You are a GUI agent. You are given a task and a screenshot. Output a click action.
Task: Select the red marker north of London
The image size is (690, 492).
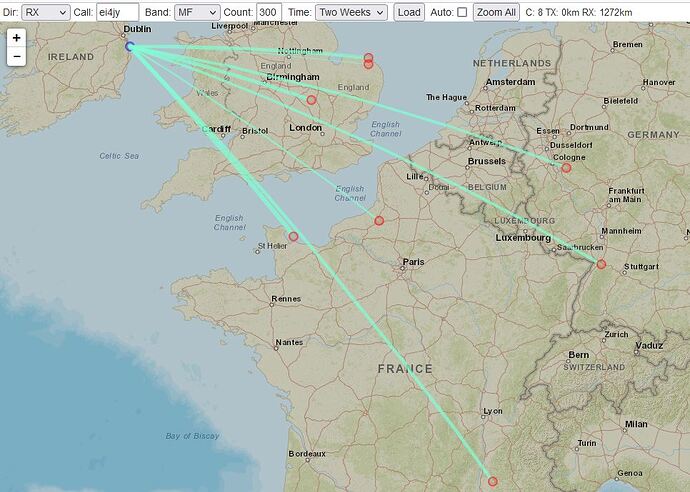311,100
